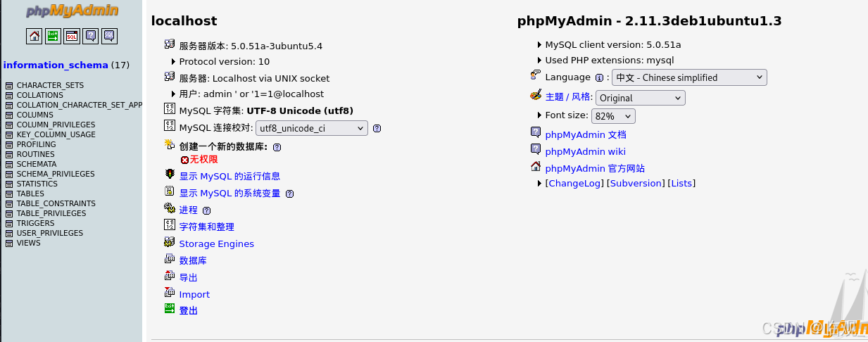Screen dimensions: 868x342
Task: Open phpMyAdmin documentation icon in sidebar toolbar
Action: 91,36
